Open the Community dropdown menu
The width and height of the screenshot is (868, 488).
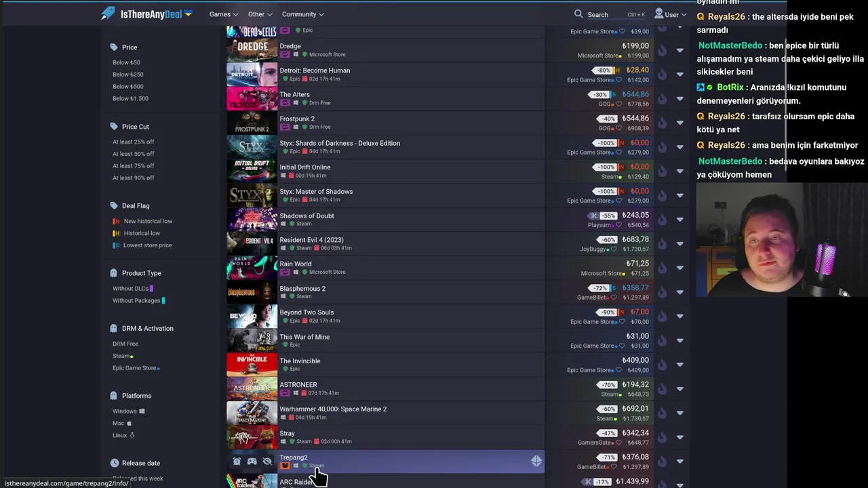click(x=303, y=14)
